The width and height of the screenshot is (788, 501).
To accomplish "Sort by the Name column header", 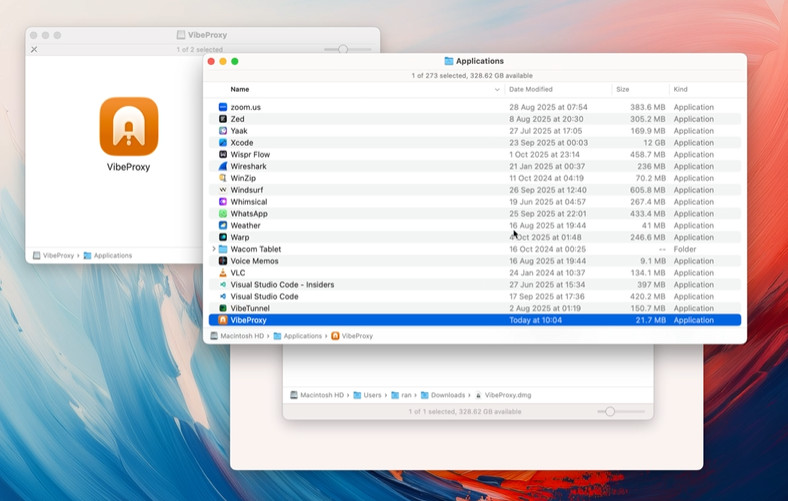I will [240, 89].
